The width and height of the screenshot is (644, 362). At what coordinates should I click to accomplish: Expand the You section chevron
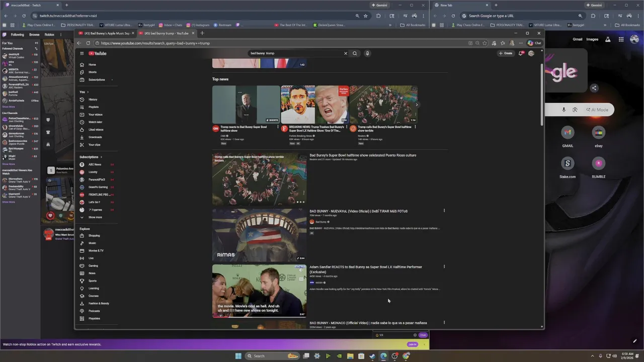pyautogui.click(x=88, y=92)
